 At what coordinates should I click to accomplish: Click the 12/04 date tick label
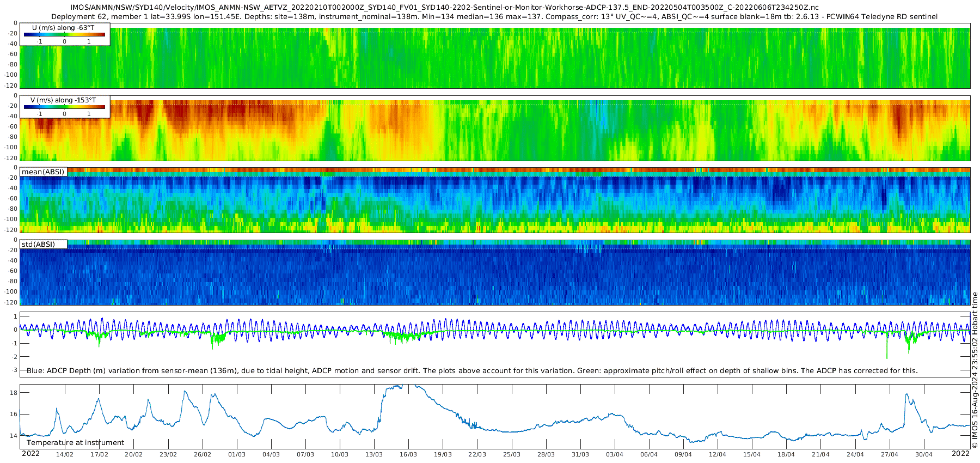[x=718, y=454]
